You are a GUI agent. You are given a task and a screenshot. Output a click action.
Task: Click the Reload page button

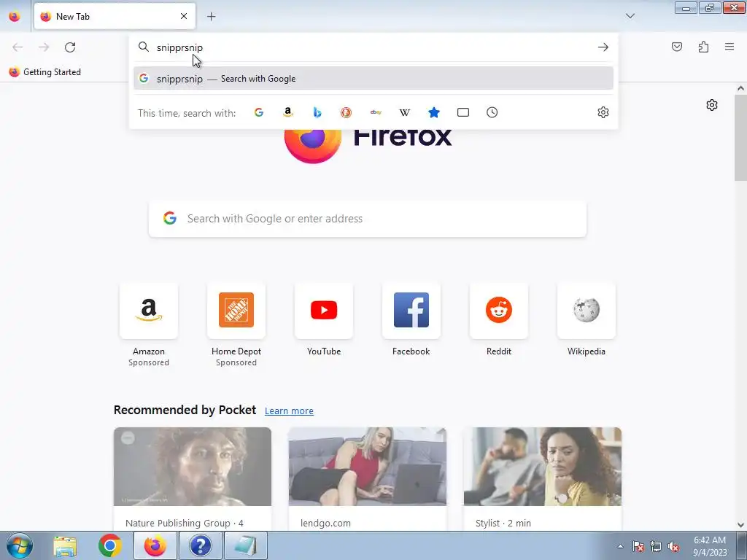[x=70, y=47]
